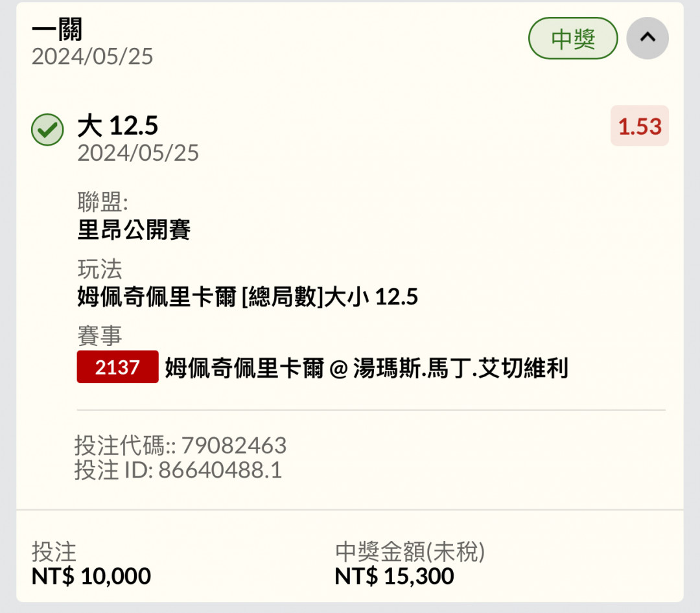Click the 里昂公開賽 league name
The image size is (700, 613).
pyautogui.click(x=134, y=230)
